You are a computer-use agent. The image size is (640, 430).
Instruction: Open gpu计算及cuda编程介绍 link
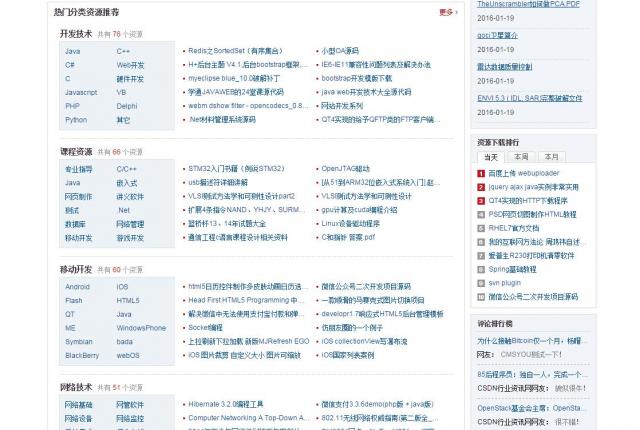click(359, 210)
